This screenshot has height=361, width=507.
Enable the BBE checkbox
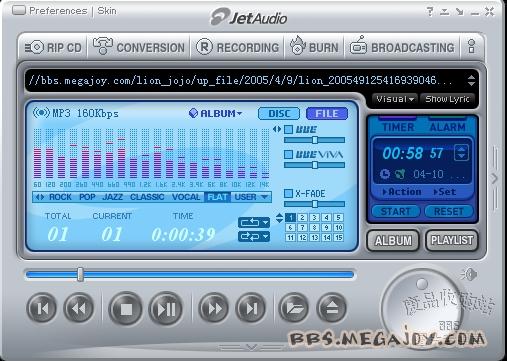pos(289,129)
